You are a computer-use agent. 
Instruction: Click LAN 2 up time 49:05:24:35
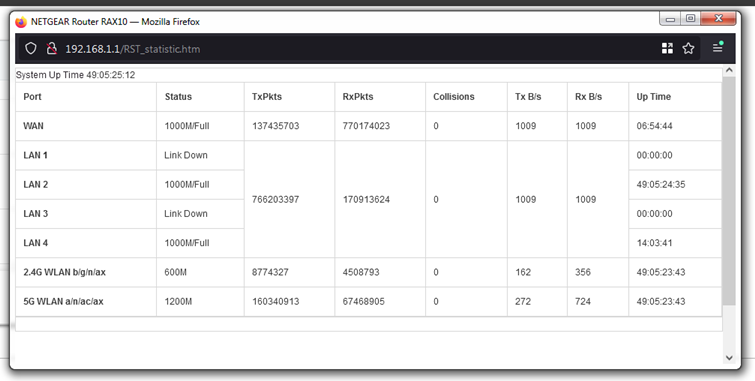[x=661, y=184]
